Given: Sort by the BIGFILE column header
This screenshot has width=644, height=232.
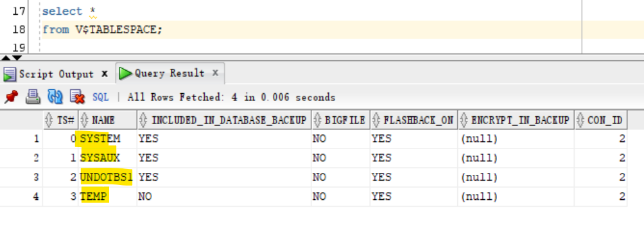Looking at the screenshot, I should pyautogui.click(x=340, y=120).
